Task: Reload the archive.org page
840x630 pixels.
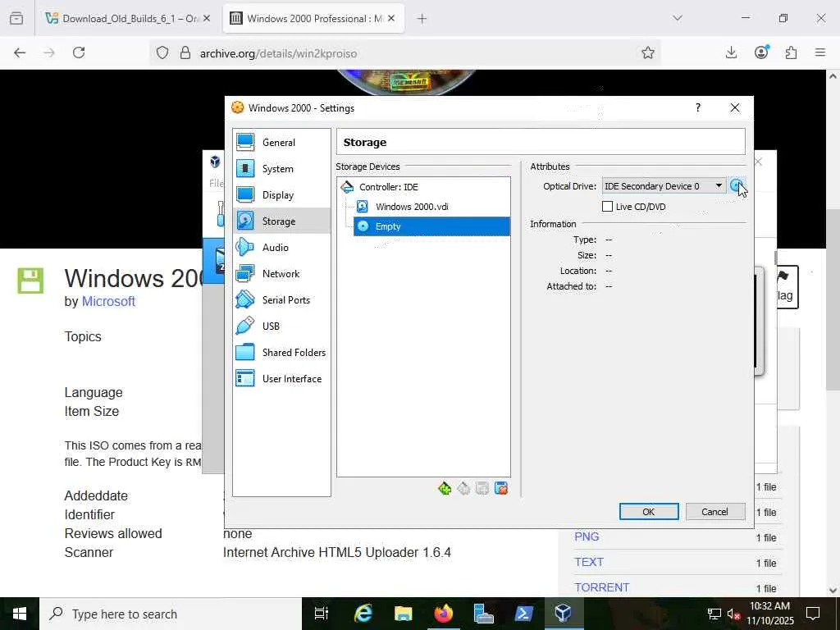Action: click(x=79, y=52)
